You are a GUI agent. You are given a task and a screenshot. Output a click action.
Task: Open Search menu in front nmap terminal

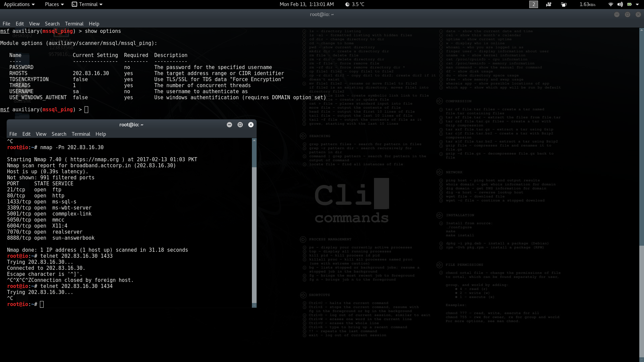(59, 134)
